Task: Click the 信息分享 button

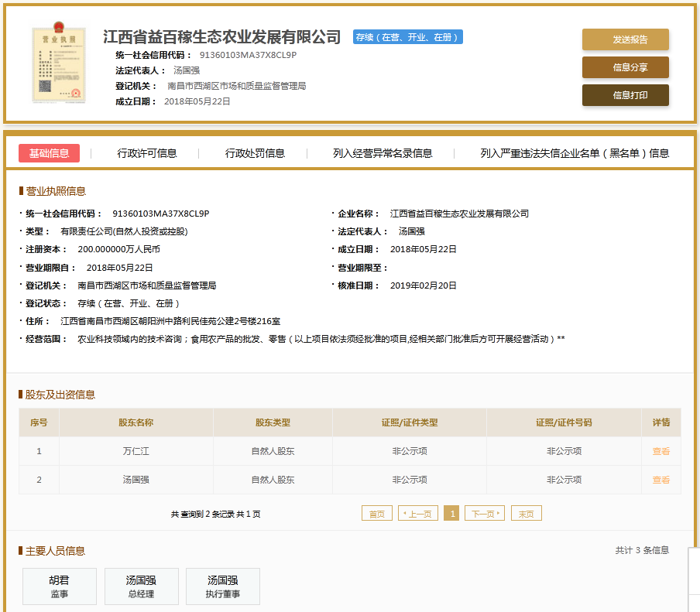Action: (625, 67)
